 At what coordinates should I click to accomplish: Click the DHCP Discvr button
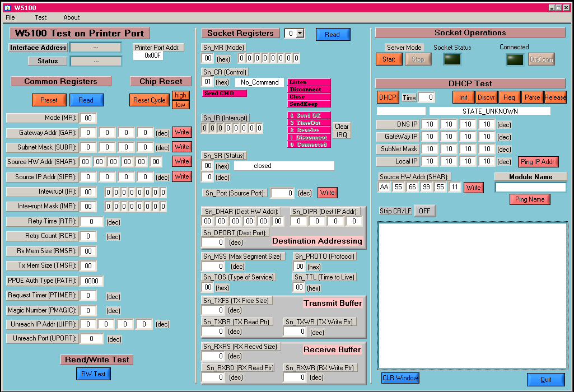pyautogui.click(x=487, y=97)
